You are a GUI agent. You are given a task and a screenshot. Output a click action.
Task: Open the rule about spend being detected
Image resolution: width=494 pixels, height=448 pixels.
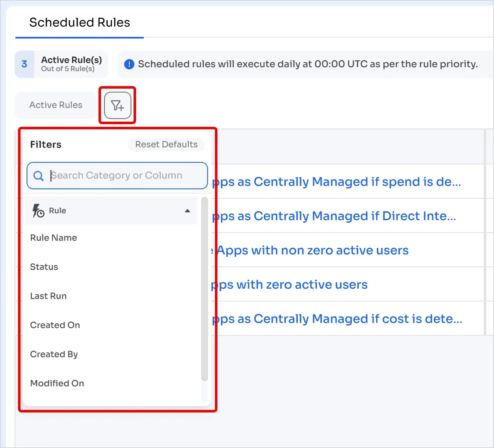coord(336,182)
